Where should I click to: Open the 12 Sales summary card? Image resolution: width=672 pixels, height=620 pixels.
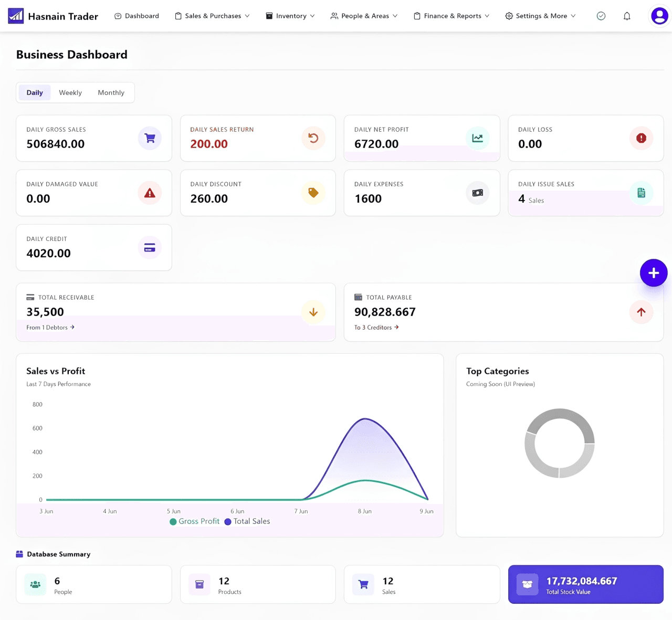click(x=422, y=584)
